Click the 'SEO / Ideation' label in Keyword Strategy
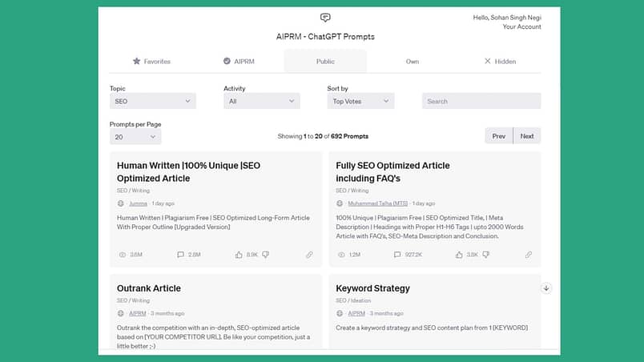This screenshot has height=362, width=644. tap(353, 300)
